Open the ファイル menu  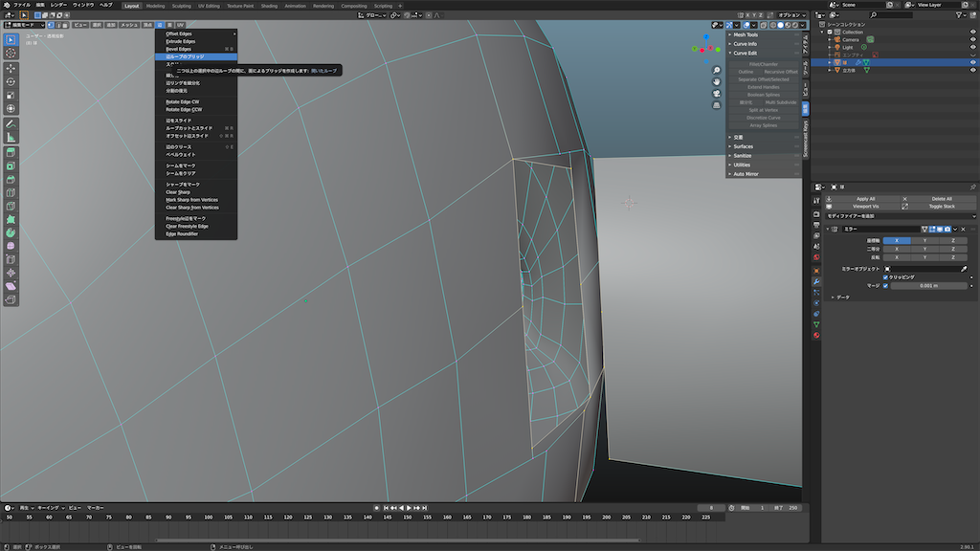pyautogui.click(x=22, y=5)
